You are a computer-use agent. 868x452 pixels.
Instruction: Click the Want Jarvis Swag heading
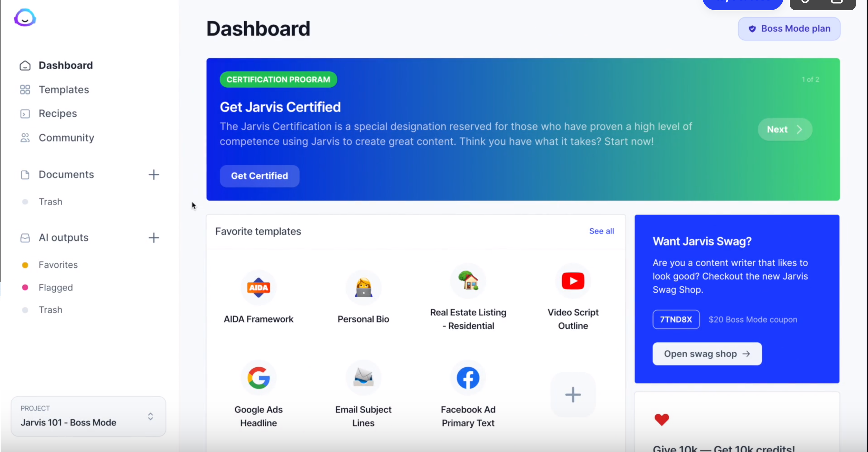coord(702,241)
